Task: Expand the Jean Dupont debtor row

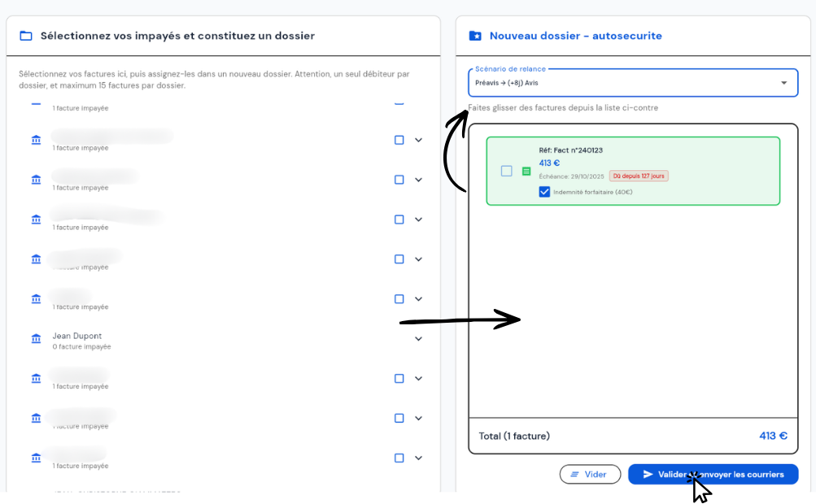Action: (x=419, y=339)
